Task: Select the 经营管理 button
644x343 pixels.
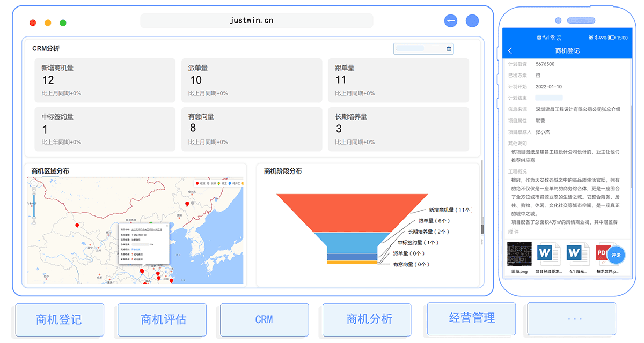Action: click(x=471, y=318)
